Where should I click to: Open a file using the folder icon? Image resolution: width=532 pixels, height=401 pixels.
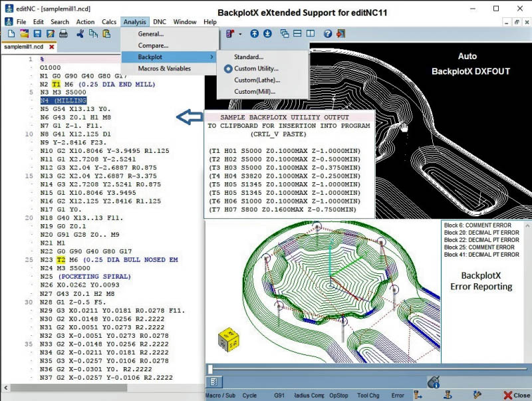pos(24,34)
